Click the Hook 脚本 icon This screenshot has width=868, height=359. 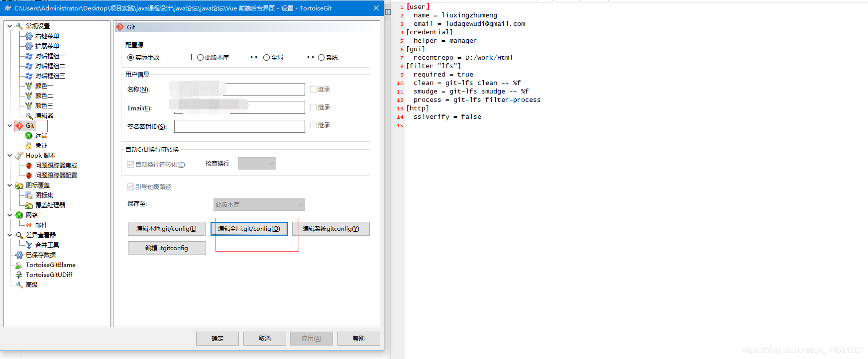coord(19,156)
